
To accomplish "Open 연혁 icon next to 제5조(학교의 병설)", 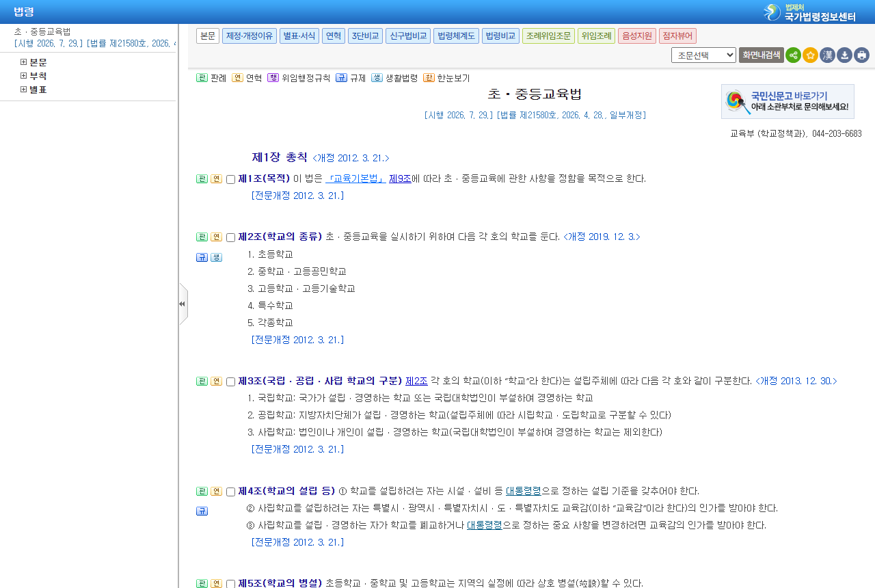I will pos(216,584).
